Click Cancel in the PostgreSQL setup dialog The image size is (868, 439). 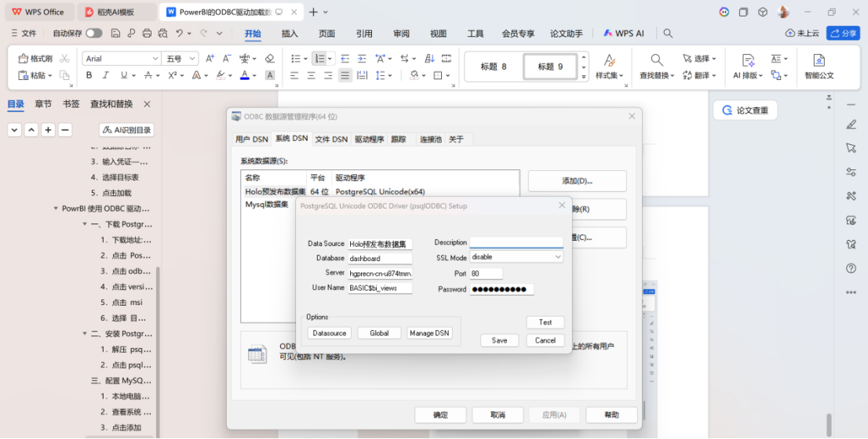[x=545, y=340]
